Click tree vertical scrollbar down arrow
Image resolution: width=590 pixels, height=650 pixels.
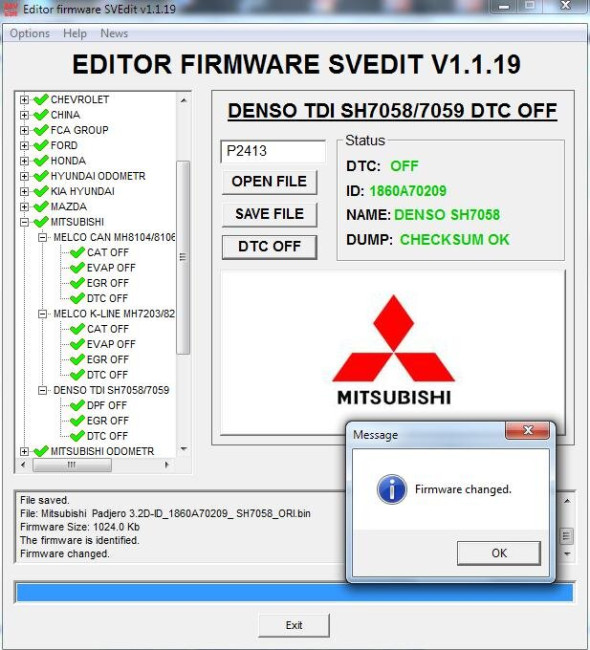pos(184,449)
